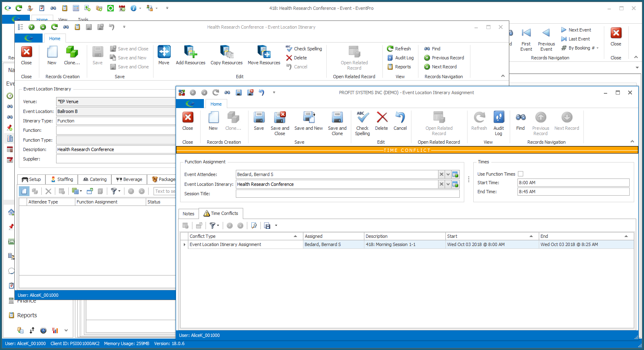The image size is (644, 350).
Task: Click Save and Clone in Assignment window
Action: pyautogui.click(x=337, y=123)
